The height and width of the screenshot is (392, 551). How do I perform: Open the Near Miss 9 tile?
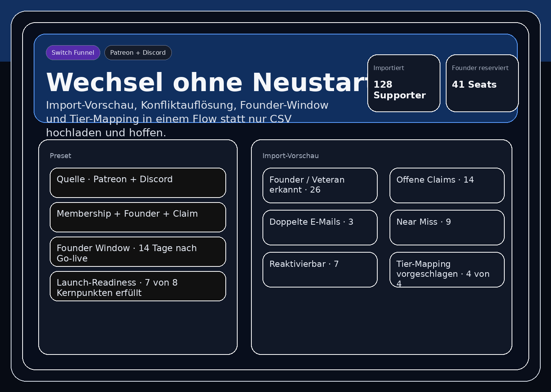click(x=447, y=227)
